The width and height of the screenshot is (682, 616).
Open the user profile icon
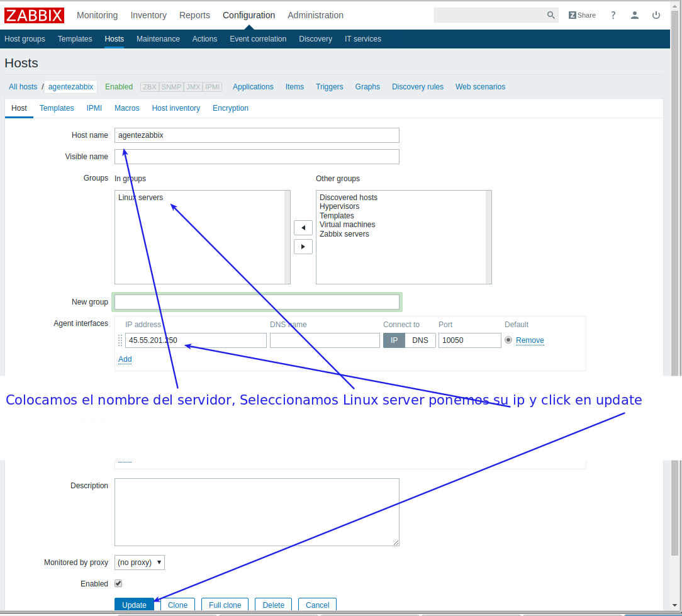click(635, 15)
